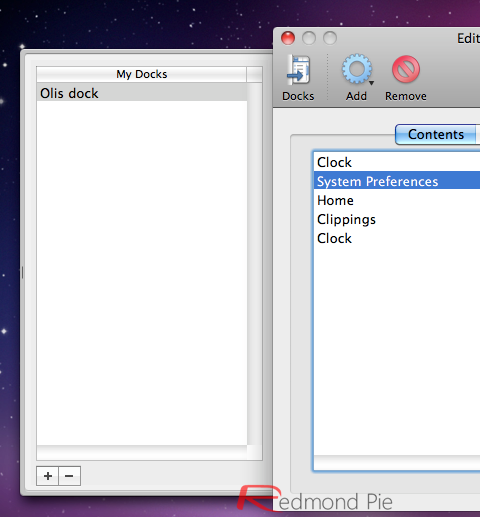Zoom window using the third gray button

330,38
